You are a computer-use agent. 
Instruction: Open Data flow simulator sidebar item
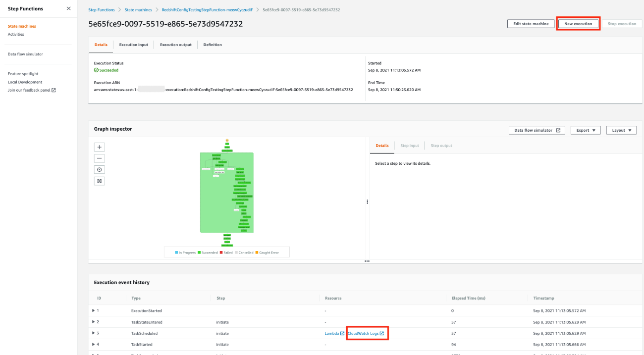[25, 54]
